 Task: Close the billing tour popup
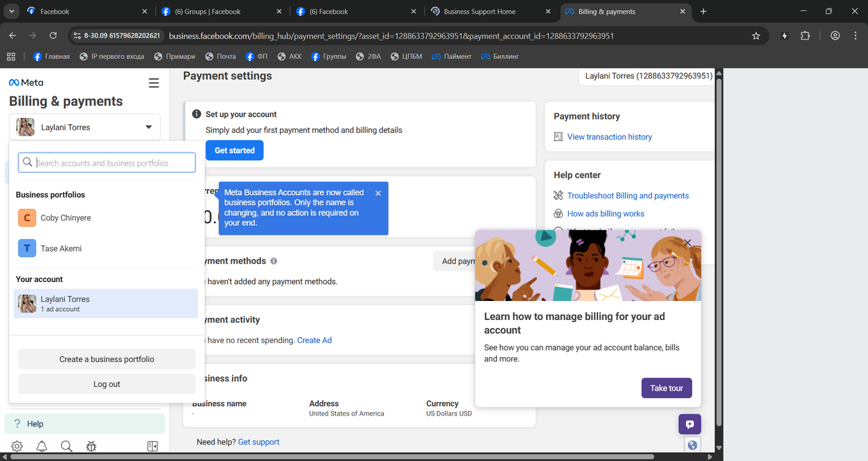(x=688, y=243)
